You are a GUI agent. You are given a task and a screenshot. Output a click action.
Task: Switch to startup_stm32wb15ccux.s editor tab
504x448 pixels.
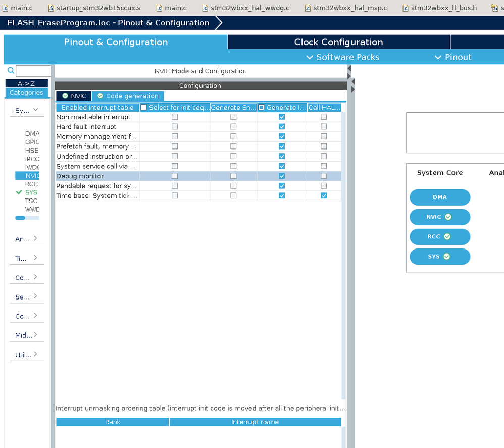tap(94, 8)
